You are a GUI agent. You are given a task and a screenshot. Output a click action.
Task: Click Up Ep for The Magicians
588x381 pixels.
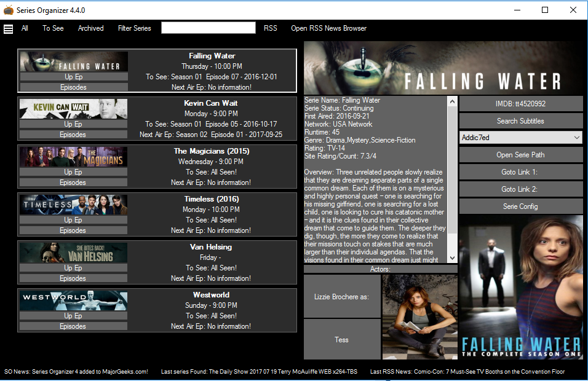(73, 171)
